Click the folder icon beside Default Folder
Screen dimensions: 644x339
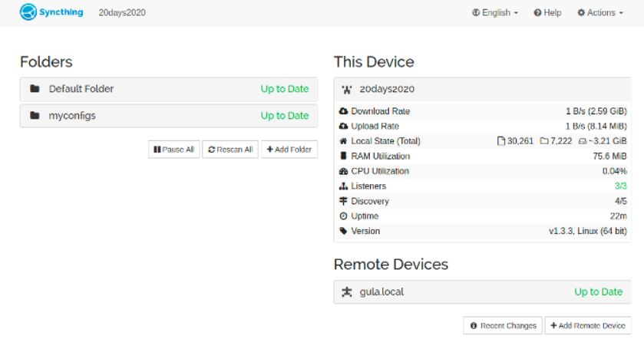coord(35,89)
